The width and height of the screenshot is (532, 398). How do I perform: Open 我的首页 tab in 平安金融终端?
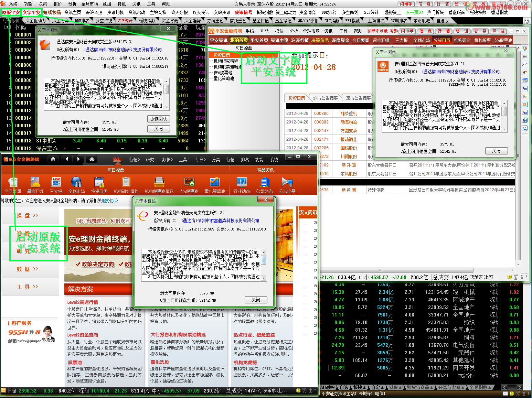pyautogui.click(x=239, y=40)
